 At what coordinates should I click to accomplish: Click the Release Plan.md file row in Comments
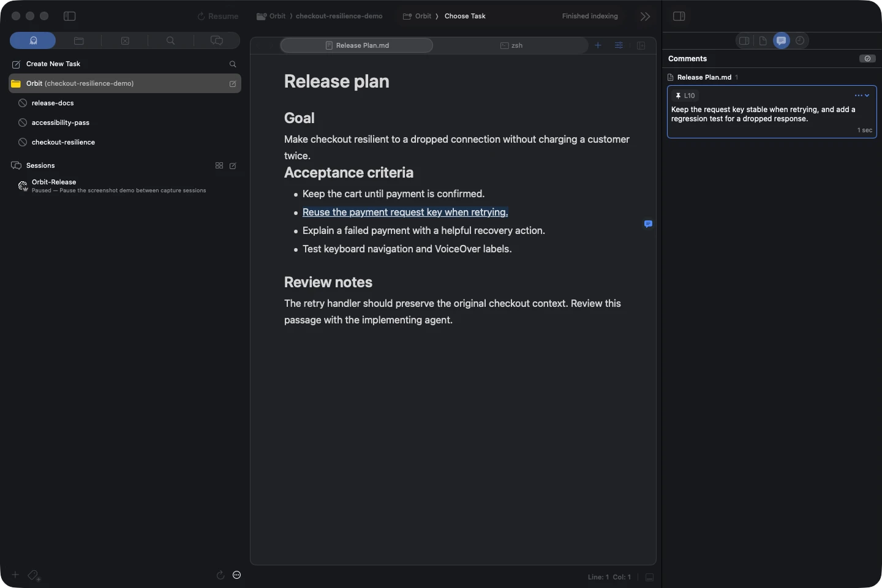click(x=772, y=77)
